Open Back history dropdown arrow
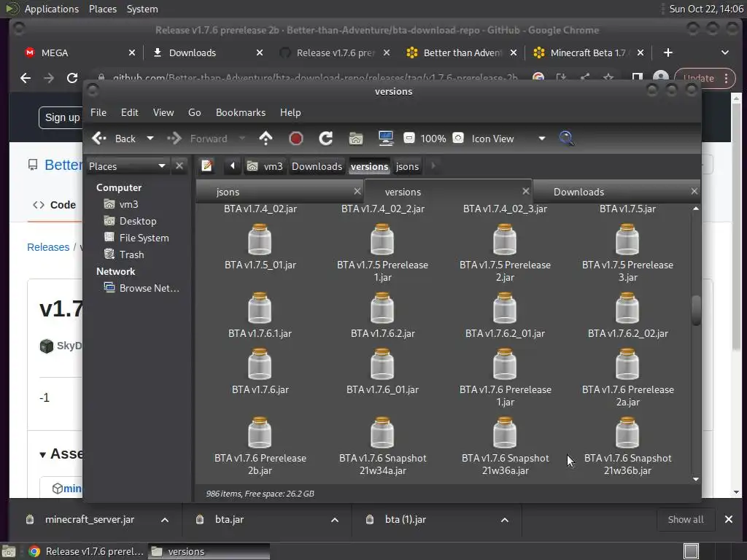This screenshot has height=560, width=747. coord(150,139)
